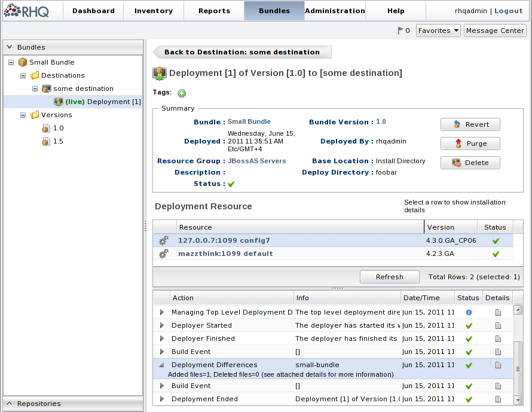This screenshot has height=412, width=532.
Task: Click the gear icon for 127.0.0.7:1099 config7
Action: 164,240
